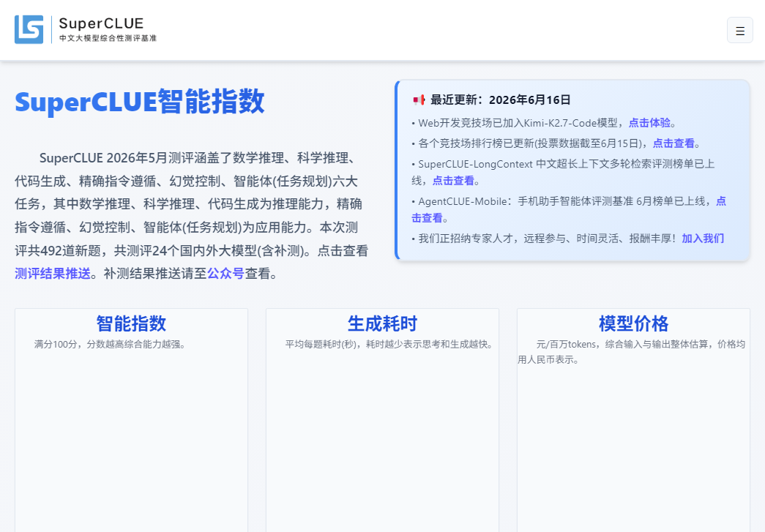
Task: Open 点击查看 link for SuperCLUE-LongContext
Action: 453,181
